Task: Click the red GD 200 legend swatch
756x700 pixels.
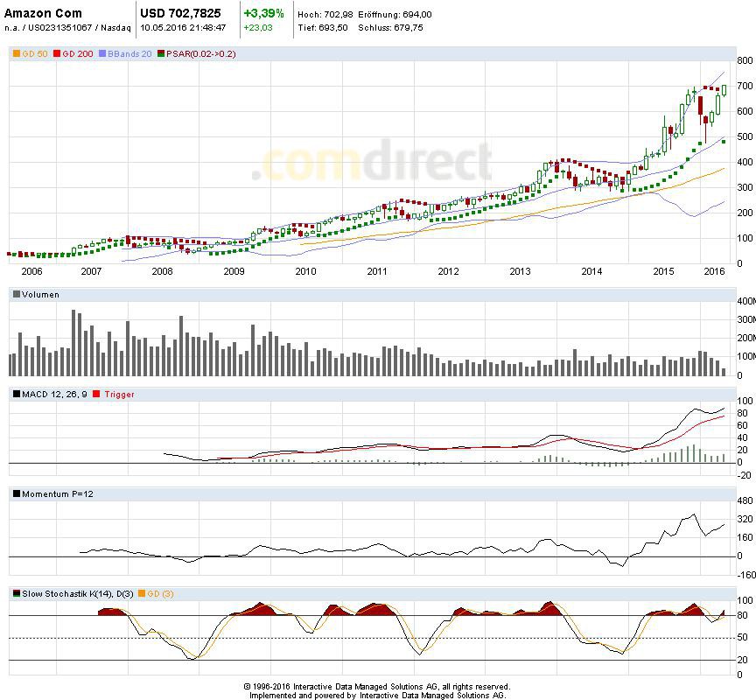Action: pos(57,54)
